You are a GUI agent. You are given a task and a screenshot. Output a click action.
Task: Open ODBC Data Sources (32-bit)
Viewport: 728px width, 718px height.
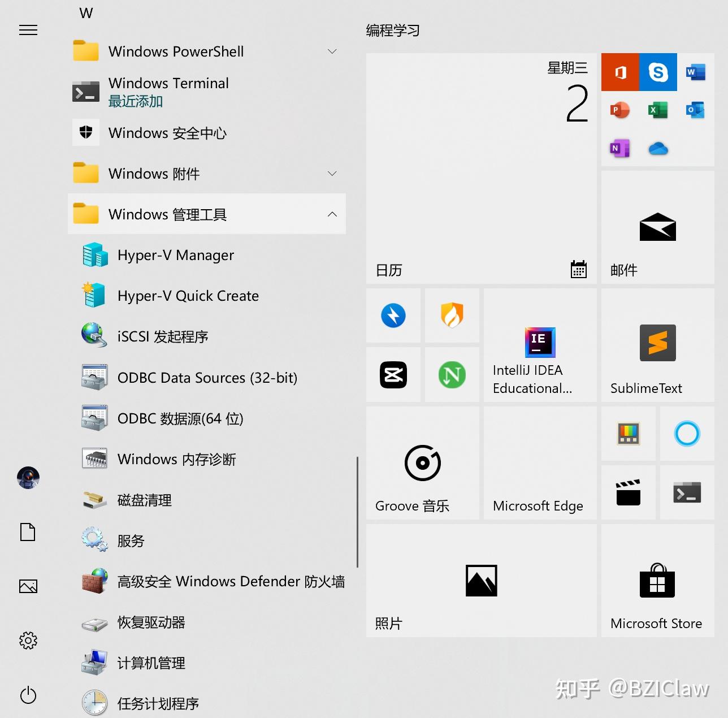(x=207, y=377)
